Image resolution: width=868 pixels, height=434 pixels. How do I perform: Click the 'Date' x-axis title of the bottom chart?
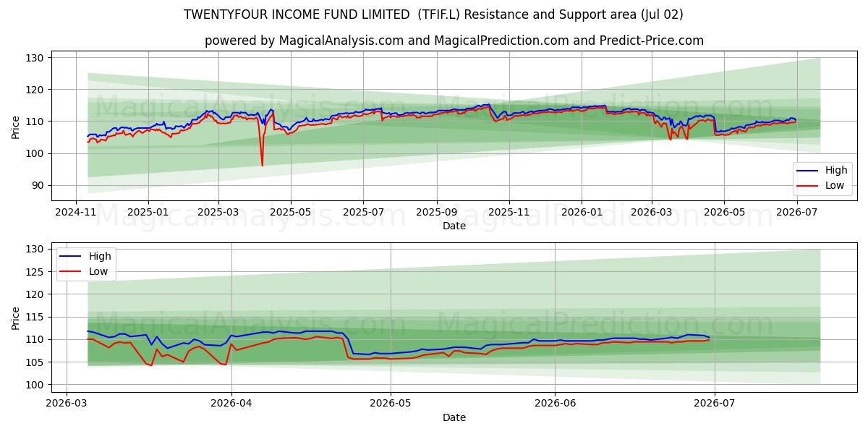[454, 417]
